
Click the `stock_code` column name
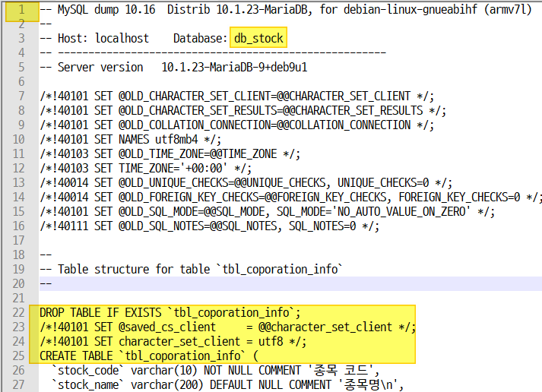coord(87,370)
